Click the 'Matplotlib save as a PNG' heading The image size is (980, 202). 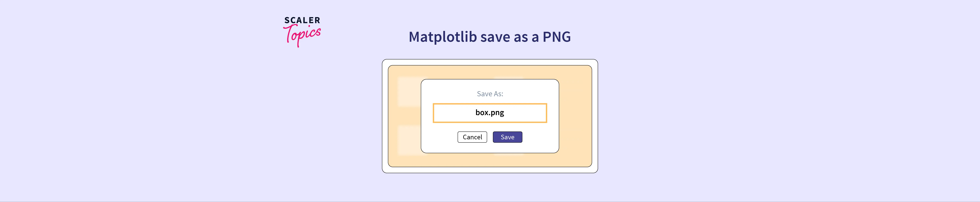tap(490, 37)
